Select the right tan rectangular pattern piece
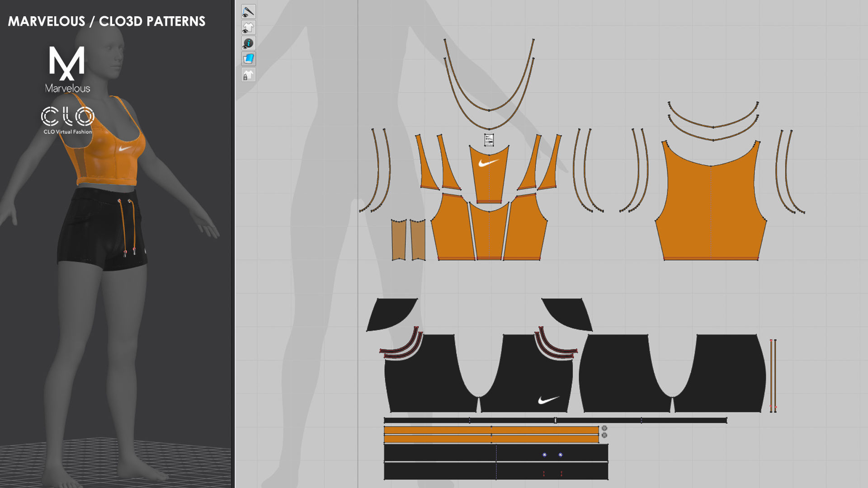The height and width of the screenshot is (488, 868). (418, 240)
